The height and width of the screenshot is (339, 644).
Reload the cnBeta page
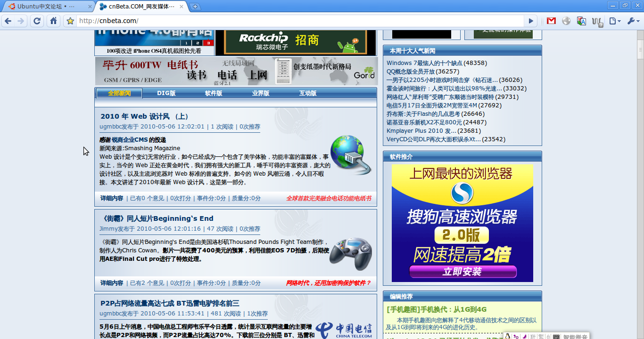(x=37, y=21)
